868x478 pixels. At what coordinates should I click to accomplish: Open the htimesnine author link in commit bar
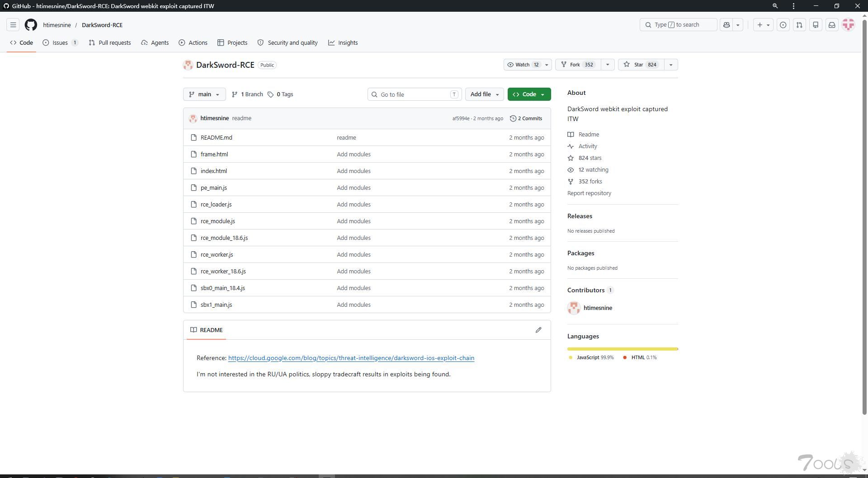click(x=214, y=118)
